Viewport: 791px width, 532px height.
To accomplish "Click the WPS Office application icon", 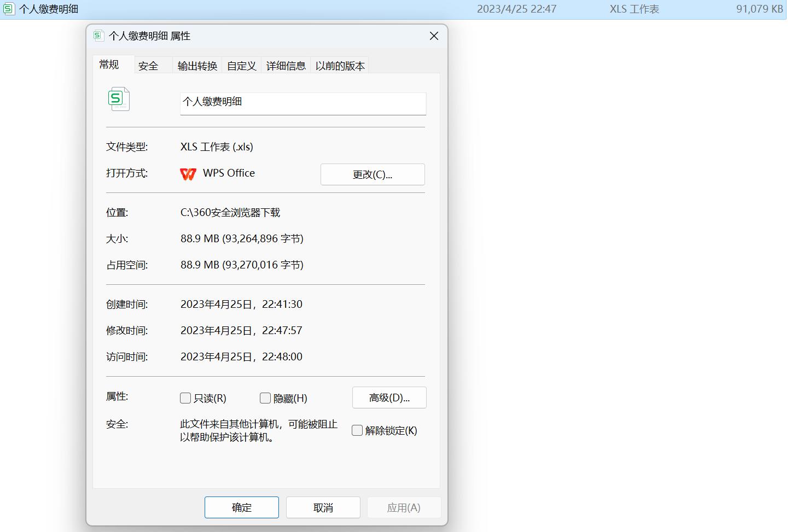I will pyautogui.click(x=188, y=174).
